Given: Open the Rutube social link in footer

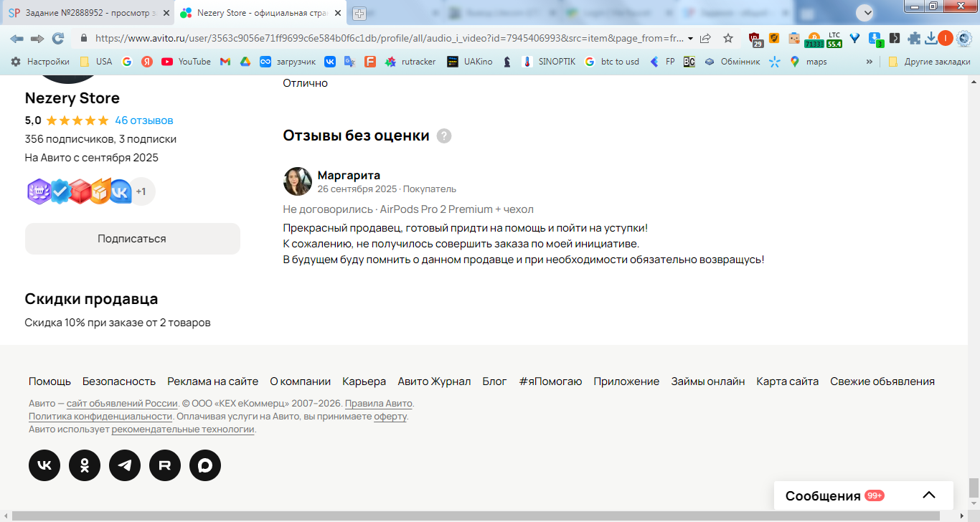Looking at the screenshot, I should coord(165,465).
